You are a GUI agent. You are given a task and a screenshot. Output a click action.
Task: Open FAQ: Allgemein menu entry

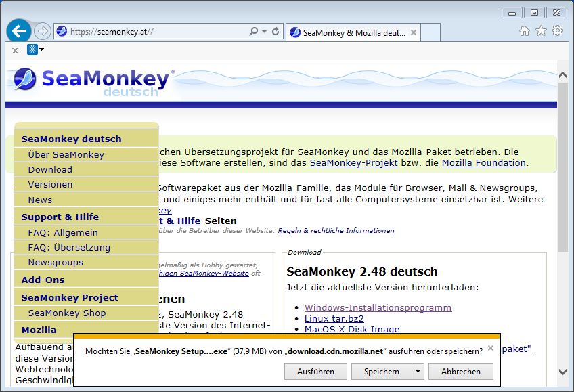click(63, 233)
